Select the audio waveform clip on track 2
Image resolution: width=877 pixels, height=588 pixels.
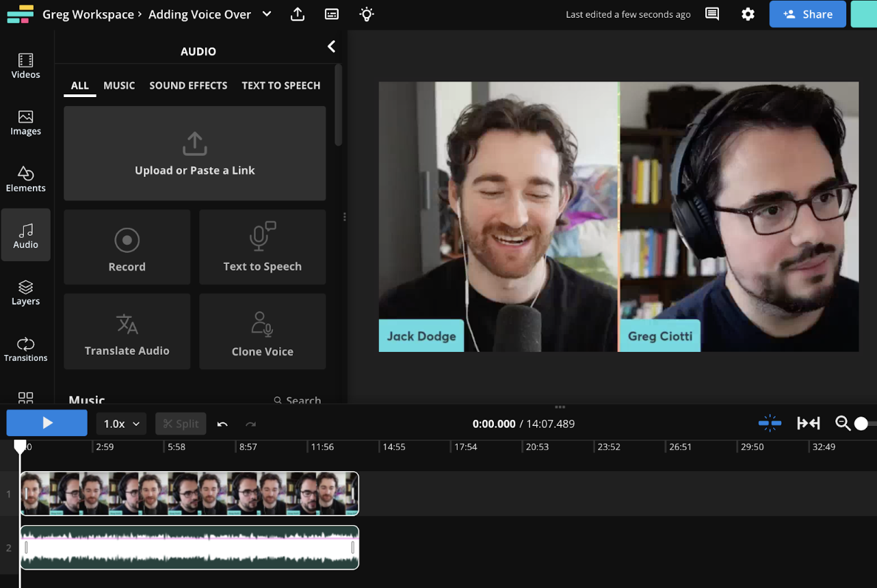[x=189, y=547]
